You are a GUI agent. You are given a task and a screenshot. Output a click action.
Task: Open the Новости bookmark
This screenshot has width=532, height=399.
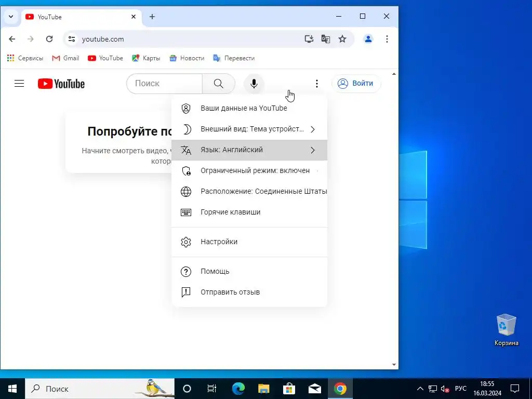pos(187,58)
